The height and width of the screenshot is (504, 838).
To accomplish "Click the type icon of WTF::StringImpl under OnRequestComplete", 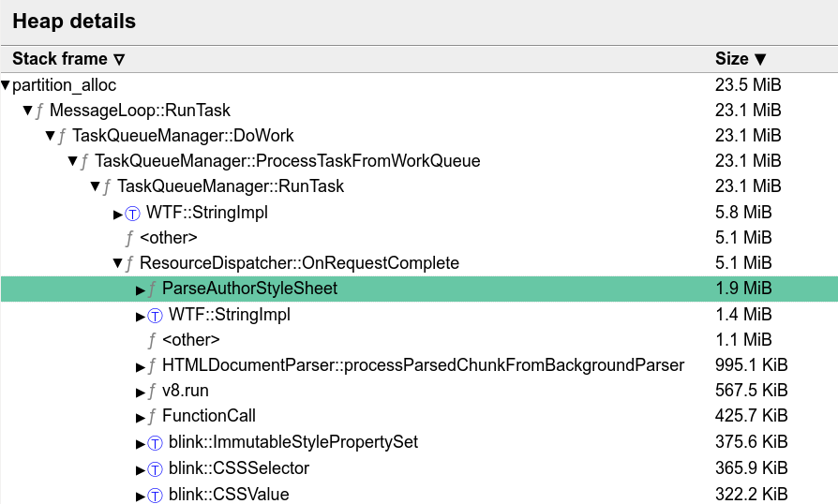I will pos(155,316).
